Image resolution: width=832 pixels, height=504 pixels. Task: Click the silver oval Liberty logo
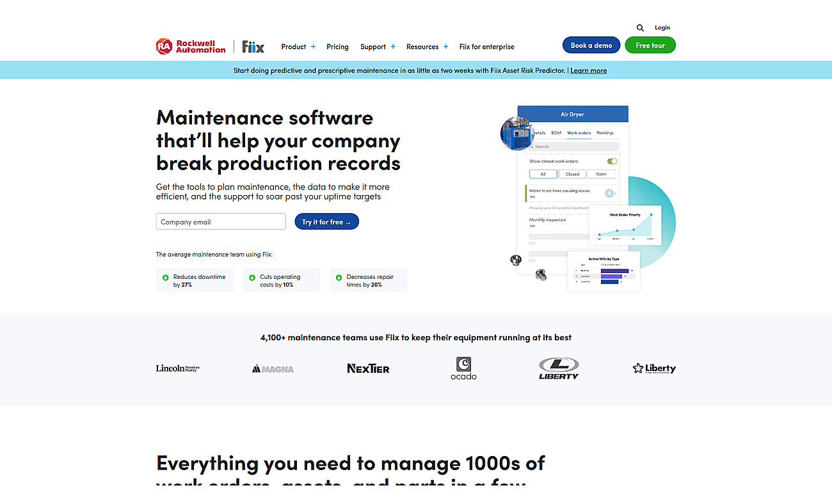pos(559,368)
